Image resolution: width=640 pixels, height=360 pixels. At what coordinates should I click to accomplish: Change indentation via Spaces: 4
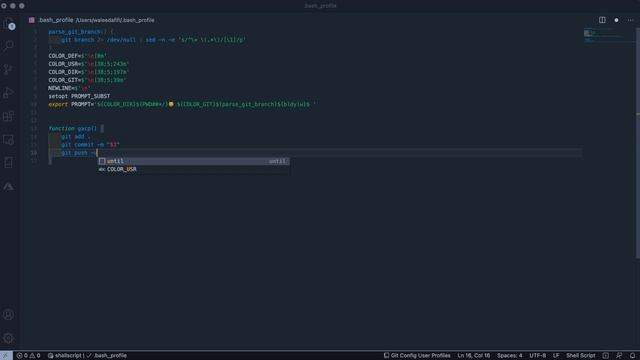(x=509, y=356)
